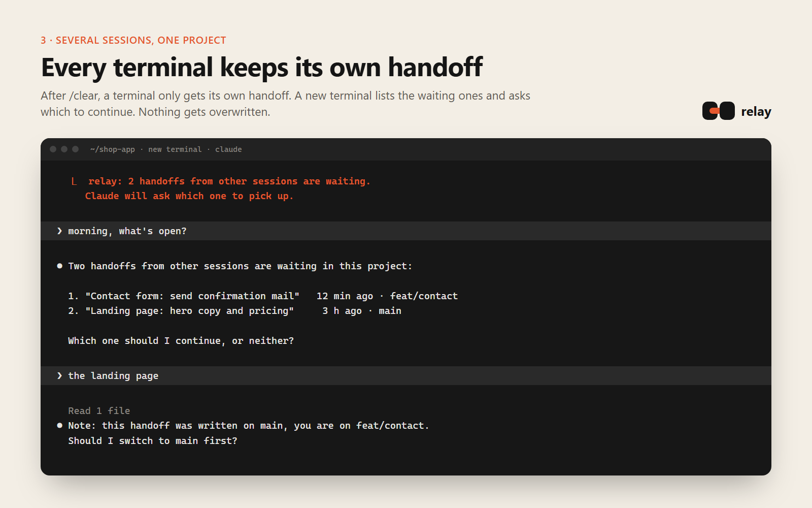This screenshot has width=812, height=508.
Task: Click 'main' branch label in handoff list
Action: click(x=390, y=311)
